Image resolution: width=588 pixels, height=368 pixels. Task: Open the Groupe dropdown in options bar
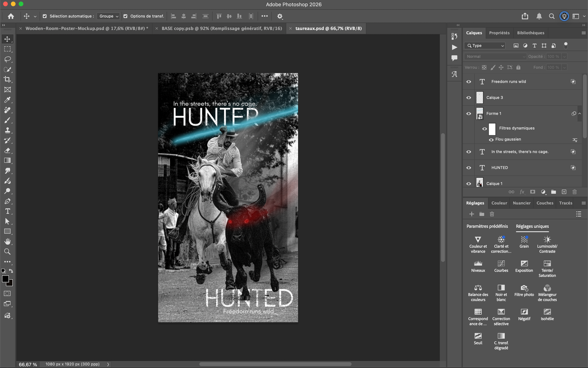point(108,16)
